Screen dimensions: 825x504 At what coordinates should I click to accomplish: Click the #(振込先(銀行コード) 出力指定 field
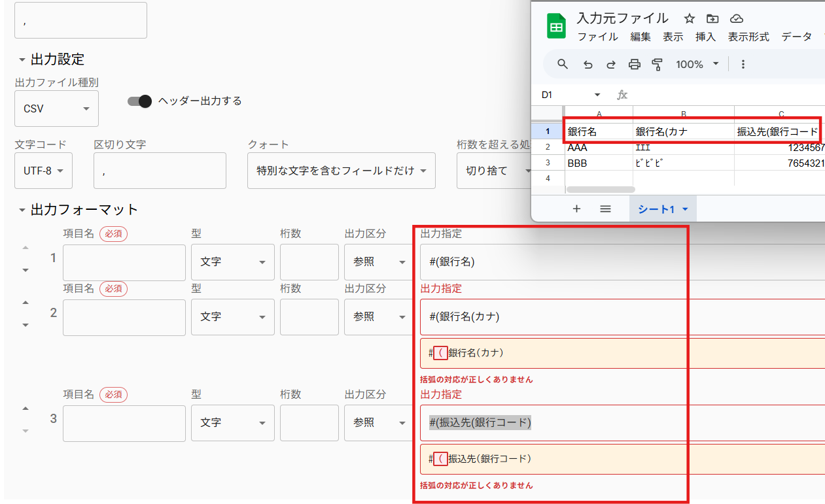[x=622, y=423]
